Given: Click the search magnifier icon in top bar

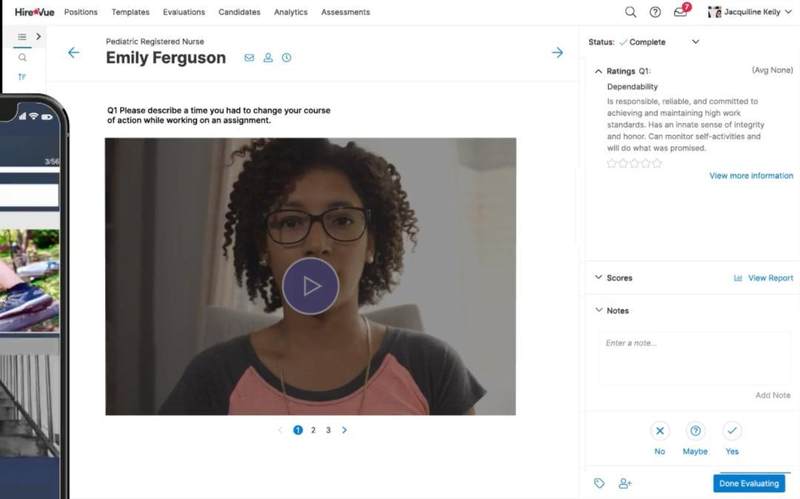Looking at the screenshot, I should [x=630, y=12].
